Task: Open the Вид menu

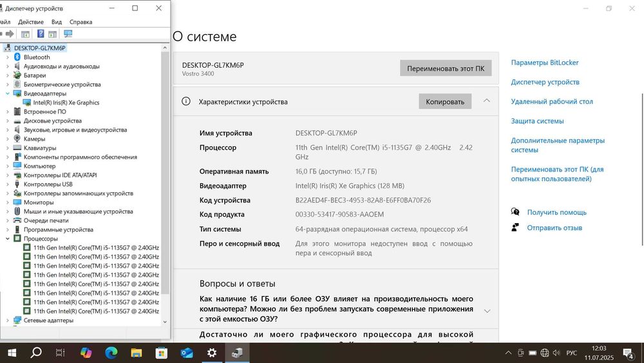Action: click(56, 22)
